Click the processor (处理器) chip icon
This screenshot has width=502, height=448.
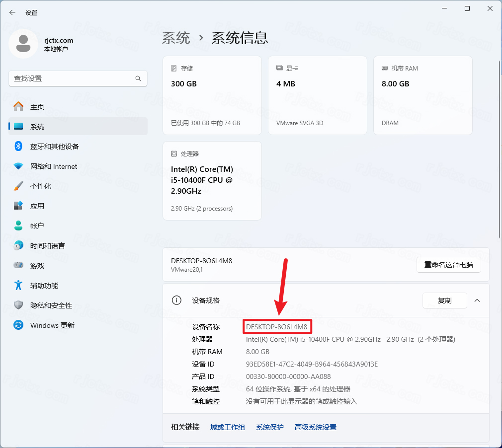[x=174, y=153]
